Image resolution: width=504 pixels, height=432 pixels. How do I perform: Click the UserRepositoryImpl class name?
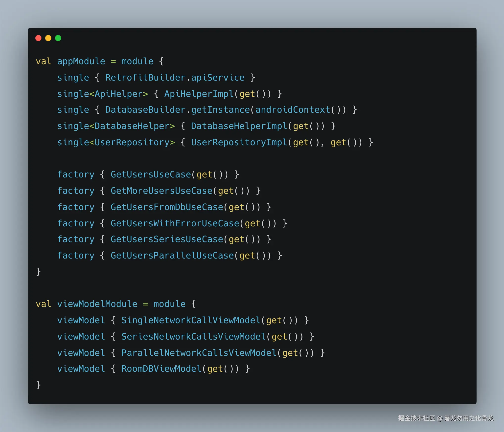point(239,142)
